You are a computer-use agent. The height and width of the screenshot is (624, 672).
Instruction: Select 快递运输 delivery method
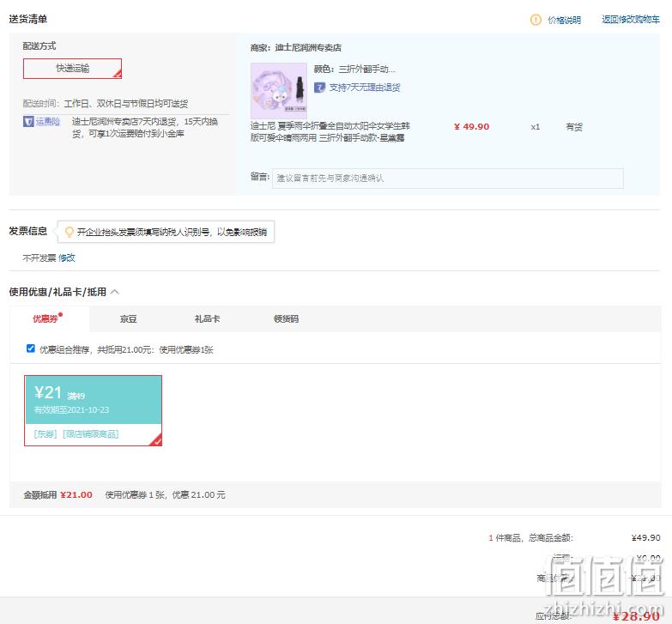tap(72, 69)
